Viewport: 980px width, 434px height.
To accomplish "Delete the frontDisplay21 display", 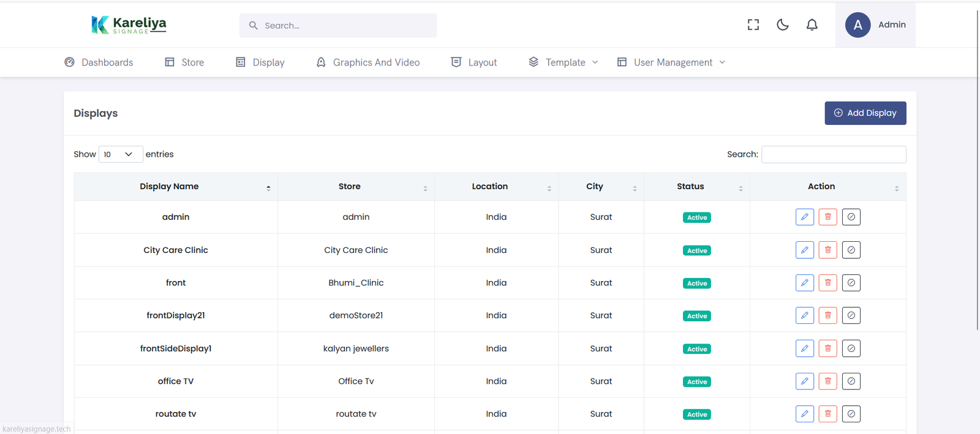I will pos(828,315).
